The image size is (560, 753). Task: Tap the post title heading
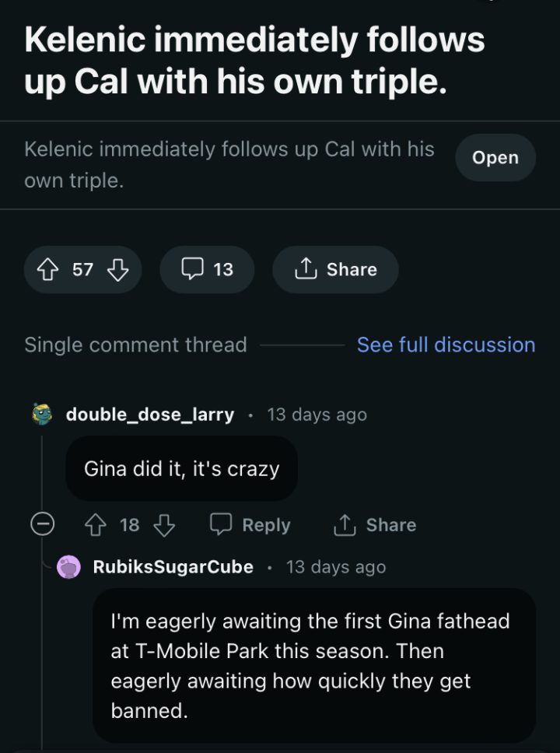(x=254, y=61)
